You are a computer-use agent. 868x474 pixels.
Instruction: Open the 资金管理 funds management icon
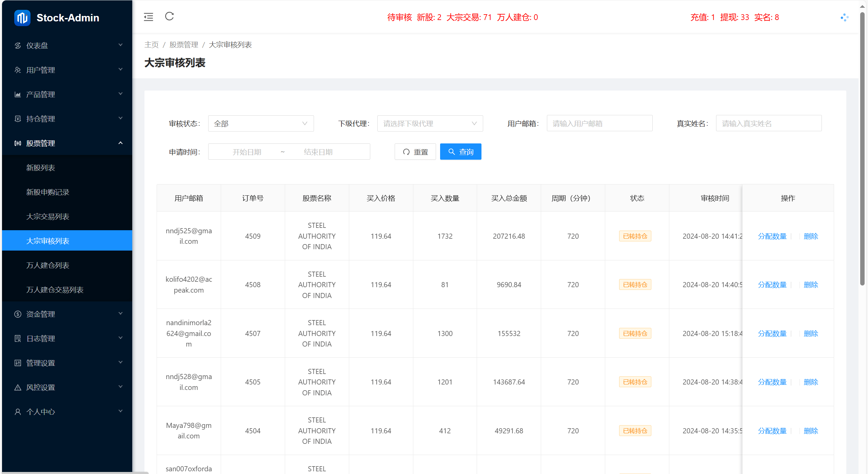click(18, 314)
